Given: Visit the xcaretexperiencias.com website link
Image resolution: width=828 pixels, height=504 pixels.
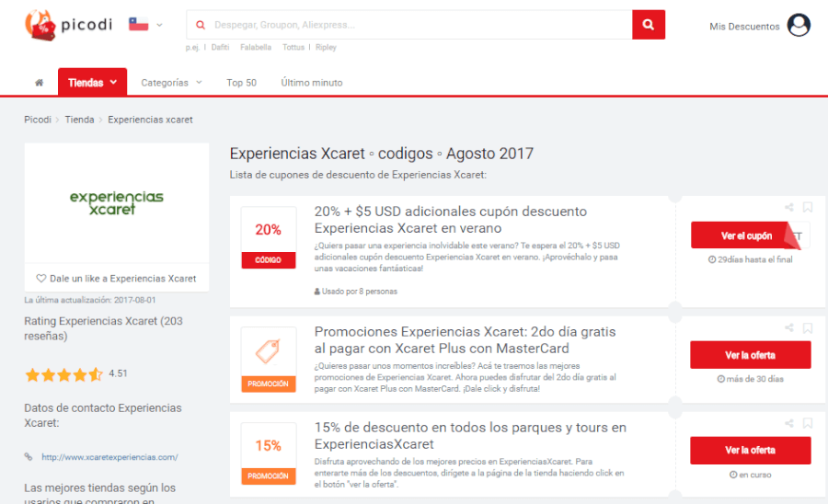Looking at the screenshot, I should [109, 457].
